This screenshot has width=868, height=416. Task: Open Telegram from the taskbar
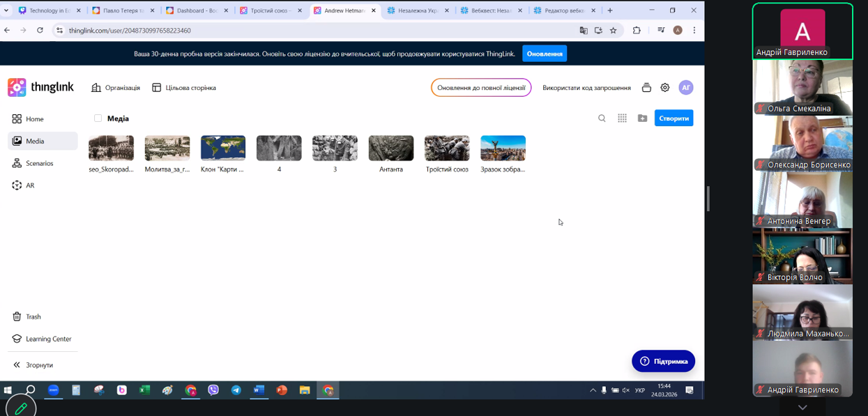pos(236,390)
